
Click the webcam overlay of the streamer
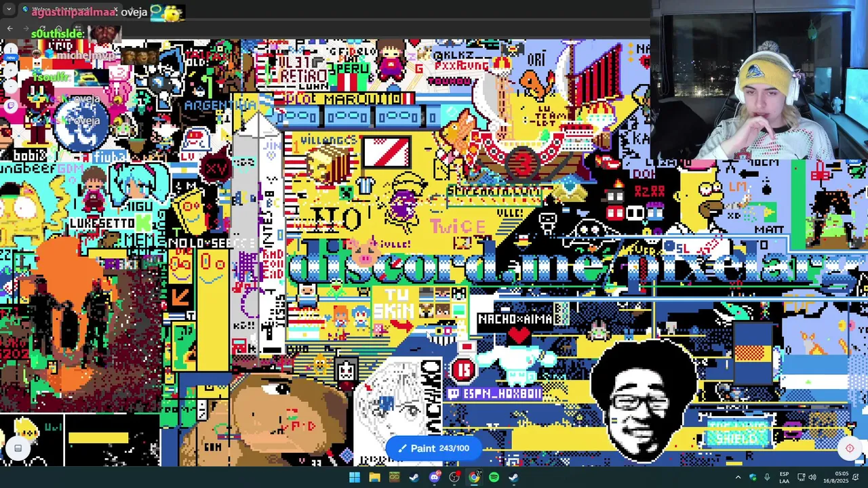pyautogui.click(x=759, y=80)
